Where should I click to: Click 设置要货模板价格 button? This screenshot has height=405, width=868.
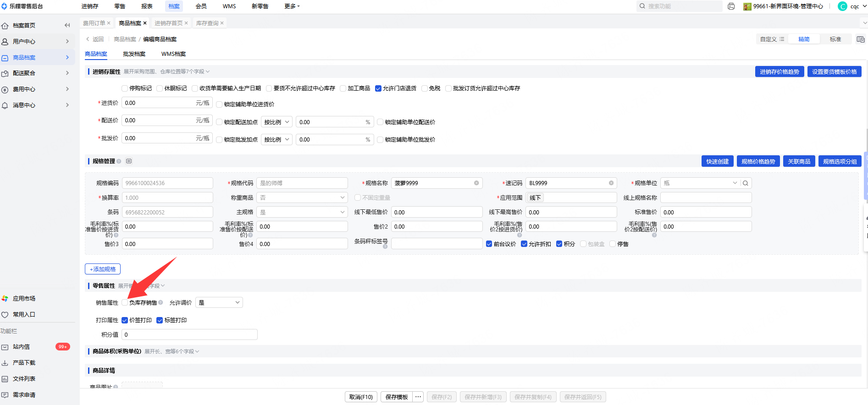pos(835,72)
